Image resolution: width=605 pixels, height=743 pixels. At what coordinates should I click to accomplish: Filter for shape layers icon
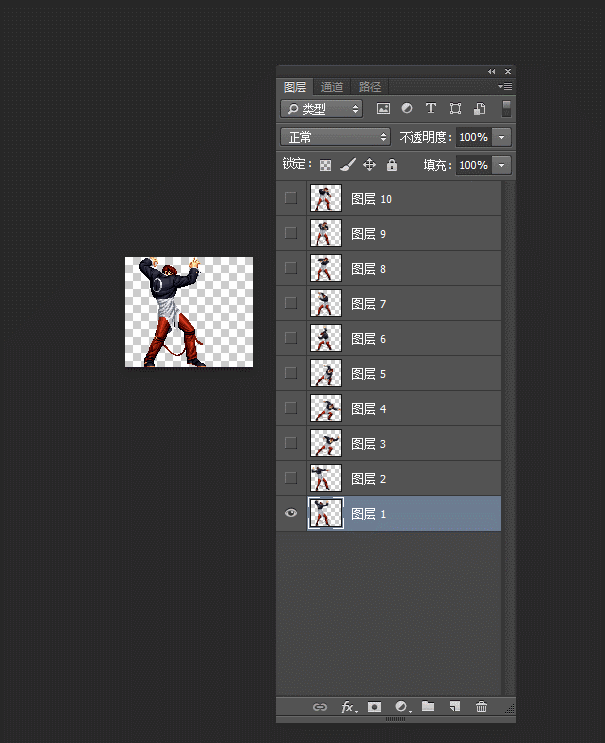point(455,109)
